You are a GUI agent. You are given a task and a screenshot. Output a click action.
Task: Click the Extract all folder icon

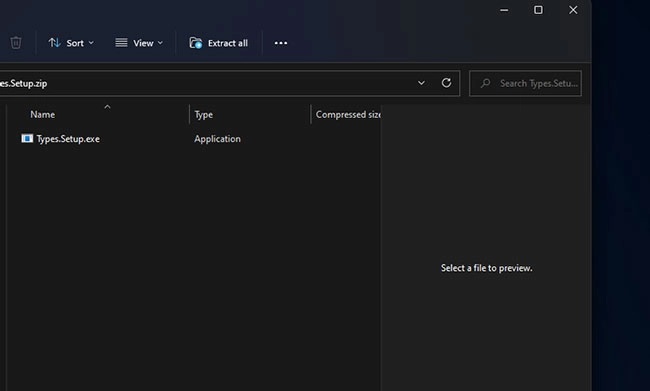[196, 43]
